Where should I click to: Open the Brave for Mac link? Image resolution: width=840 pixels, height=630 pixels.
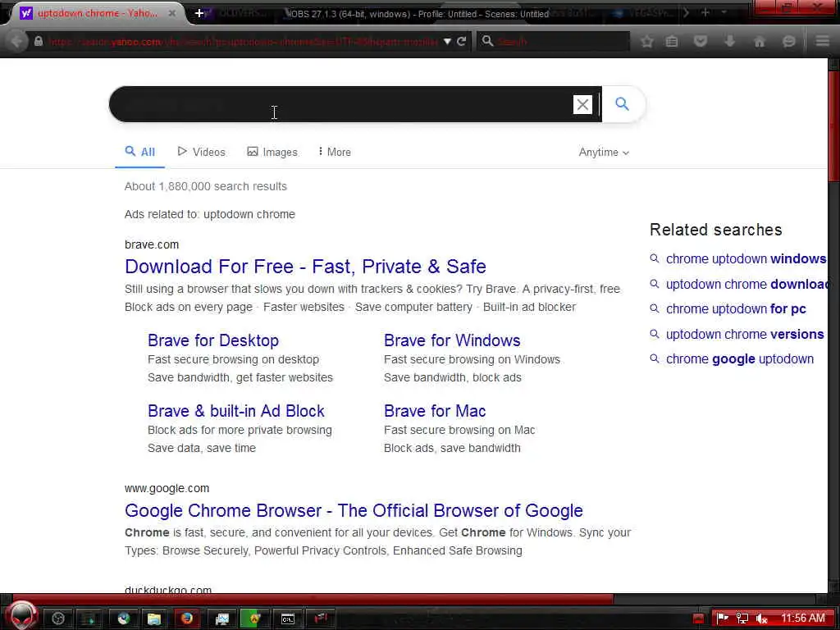[x=435, y=411]
